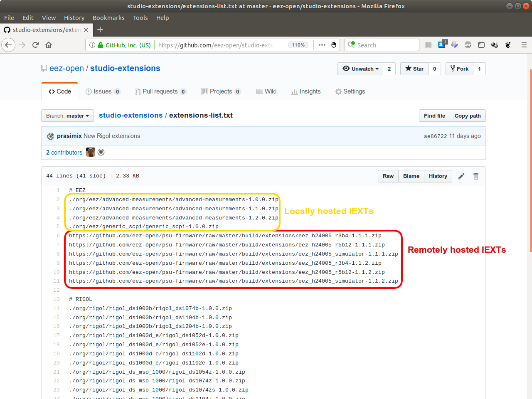Viewport: 532px width, 399px height.
Task: Switch to the Issues tab
Action: (x=103, y=91)
